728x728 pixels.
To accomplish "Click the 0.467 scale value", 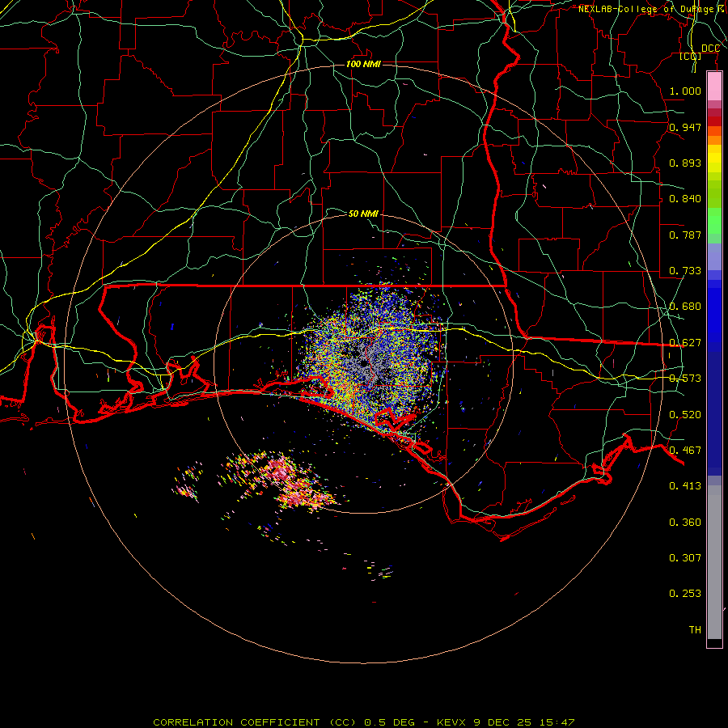I will point(685,451).
